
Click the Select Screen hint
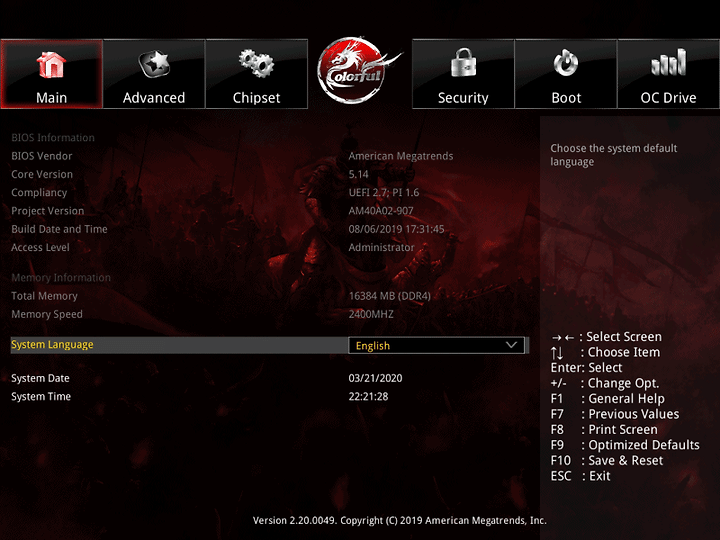tap(607, 337)
